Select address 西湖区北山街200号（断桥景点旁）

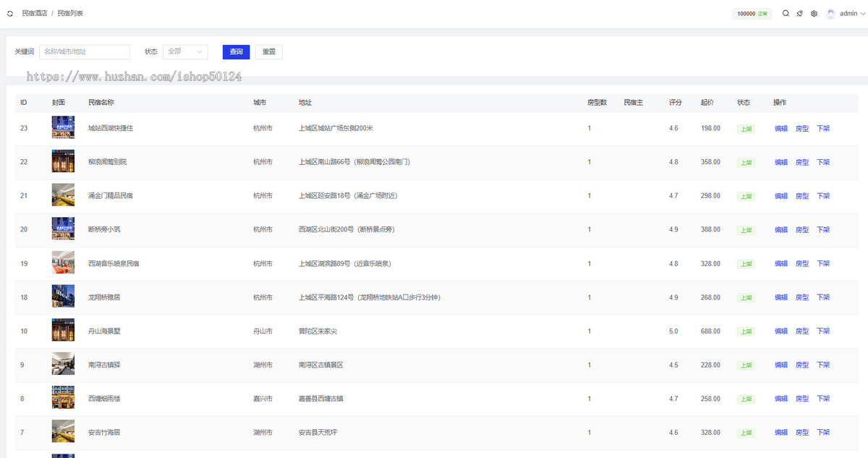(346, 229)
